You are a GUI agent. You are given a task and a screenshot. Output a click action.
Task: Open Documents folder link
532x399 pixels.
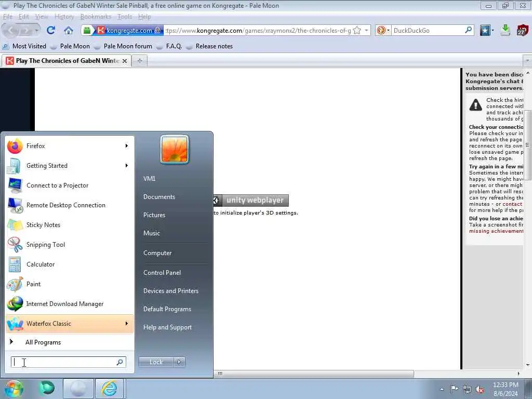click(x=159, y=197)
